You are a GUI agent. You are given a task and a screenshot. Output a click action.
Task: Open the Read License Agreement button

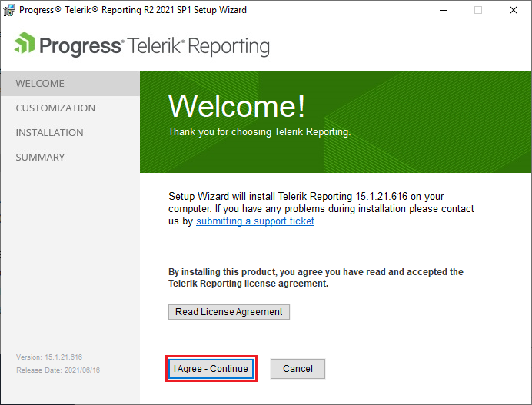click(x=229, y=312)
